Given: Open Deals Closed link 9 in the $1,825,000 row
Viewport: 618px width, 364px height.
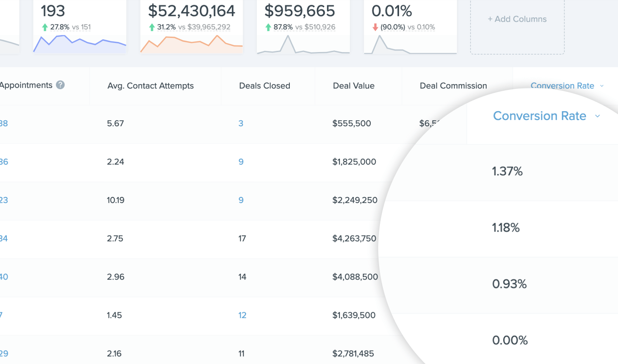Looking at the screenshot, I should click(x=241, y=162).
